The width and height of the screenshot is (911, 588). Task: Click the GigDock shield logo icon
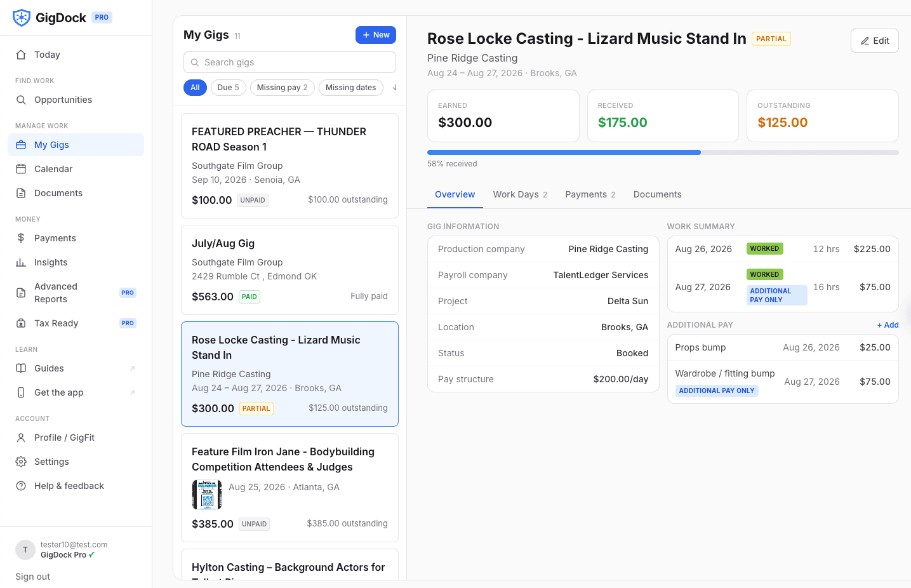click(x=22, y=18)
